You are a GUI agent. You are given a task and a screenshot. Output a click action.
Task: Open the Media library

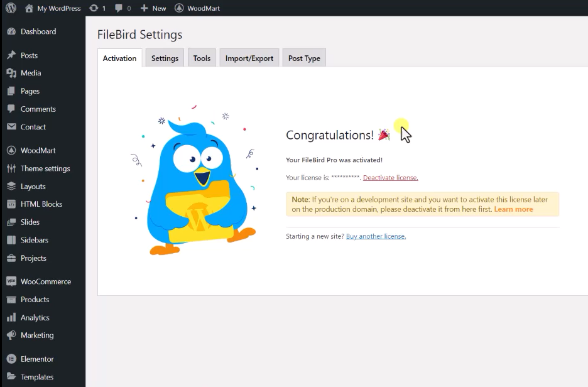pyautogui.click(x=30, y=73)
